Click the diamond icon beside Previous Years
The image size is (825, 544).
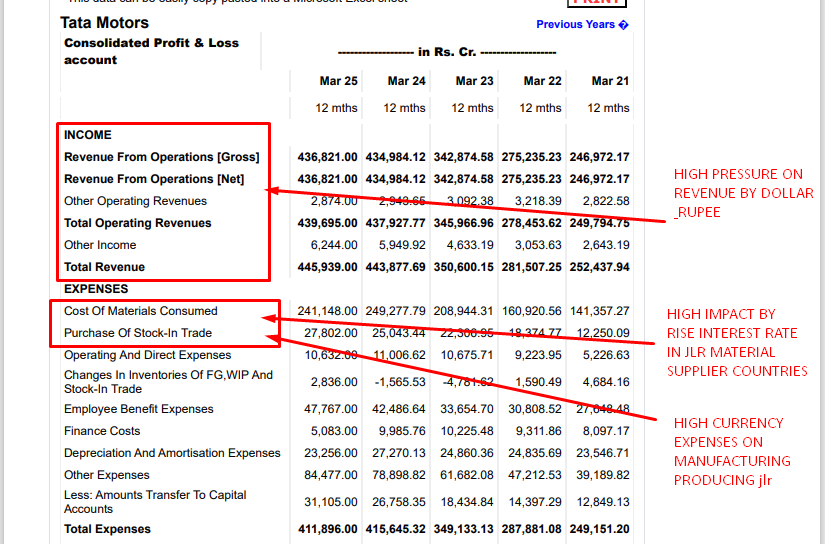click(623, 25)
